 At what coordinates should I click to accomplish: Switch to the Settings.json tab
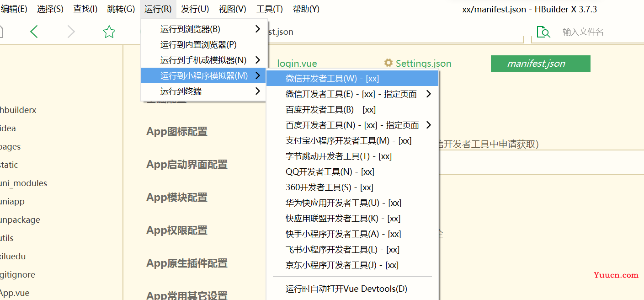[x=418, y=64]
